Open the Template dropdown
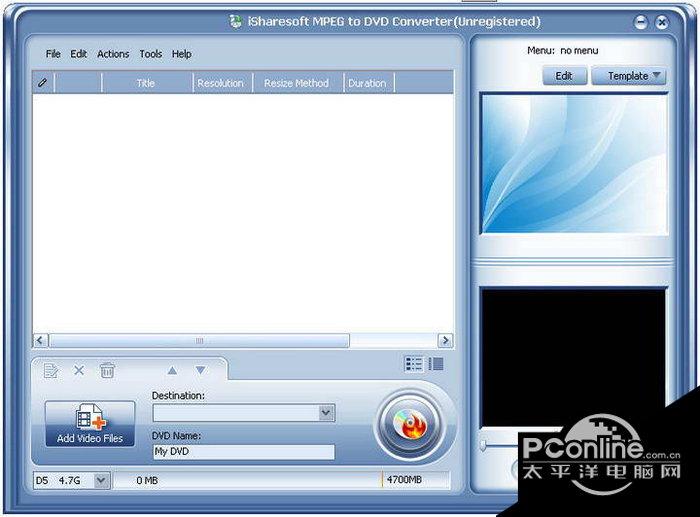Screen dimensions: 700x517 coord(628,76)
